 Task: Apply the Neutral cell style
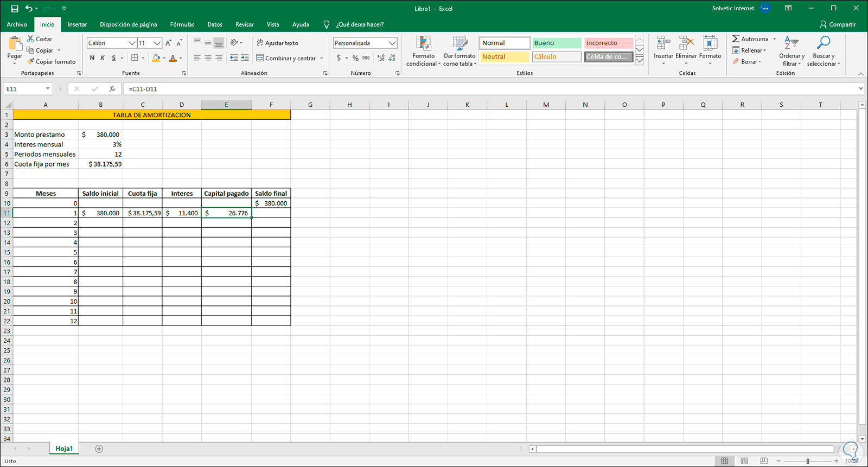(505, 56)
